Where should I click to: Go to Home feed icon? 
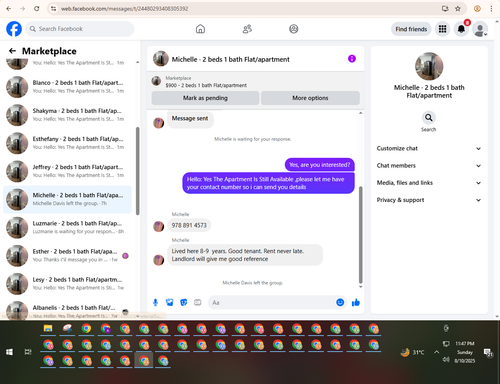[200, 29]
